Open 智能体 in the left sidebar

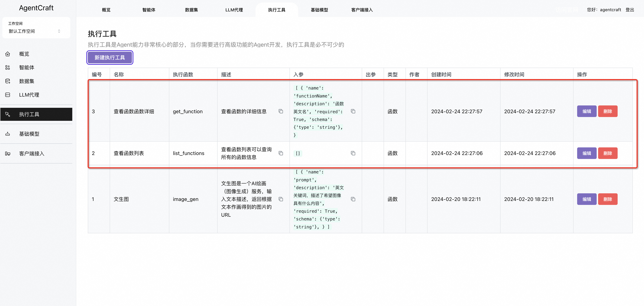coord(36,68)
